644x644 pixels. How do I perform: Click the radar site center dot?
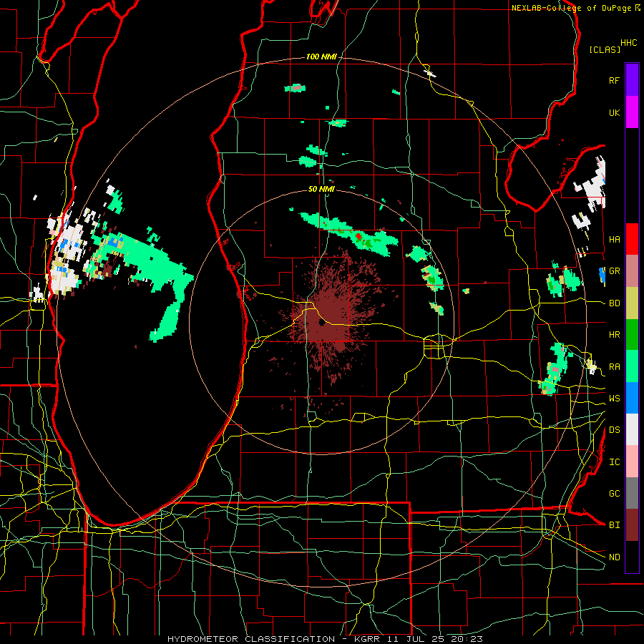[321, 323]
